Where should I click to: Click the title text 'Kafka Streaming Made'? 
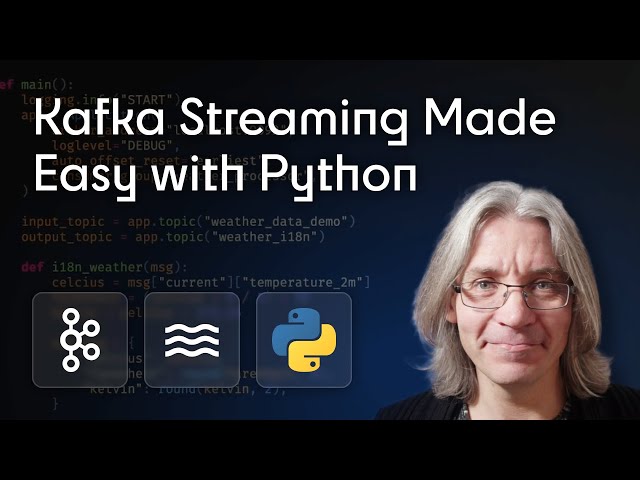tap(295, 121)
